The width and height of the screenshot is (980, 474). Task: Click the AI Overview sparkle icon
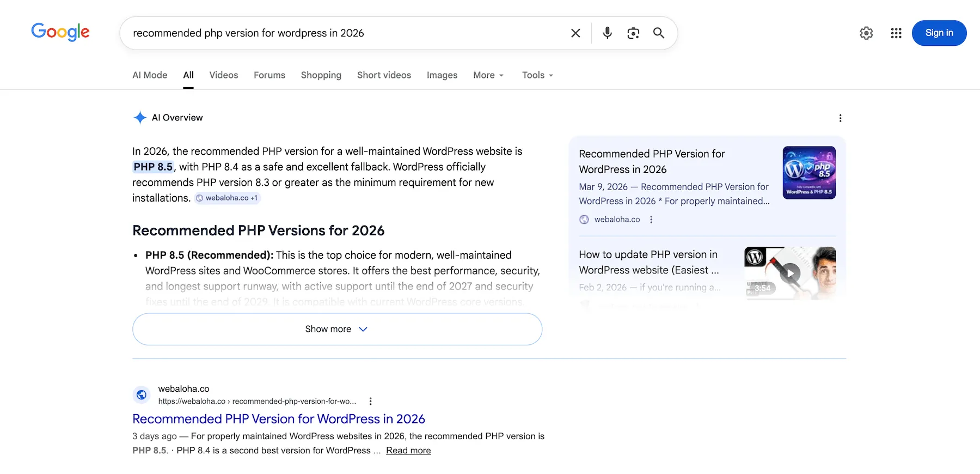point(140,118)
